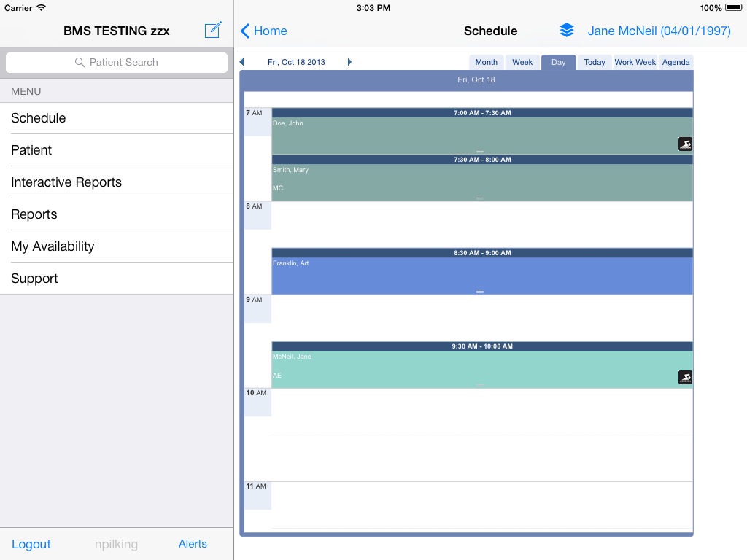747x560 pixels.
Task: Tap swimmer icon on John Doe appointment
Action: tap(685, 144)
